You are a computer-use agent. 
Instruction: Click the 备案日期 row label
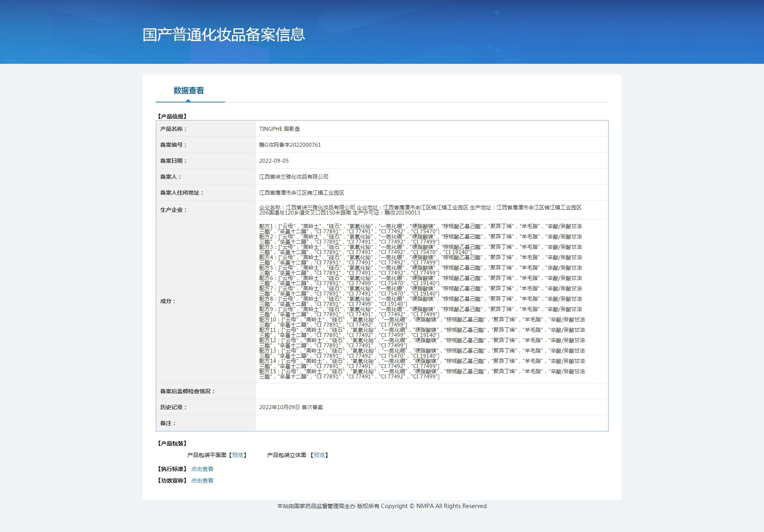coord(174,161)
